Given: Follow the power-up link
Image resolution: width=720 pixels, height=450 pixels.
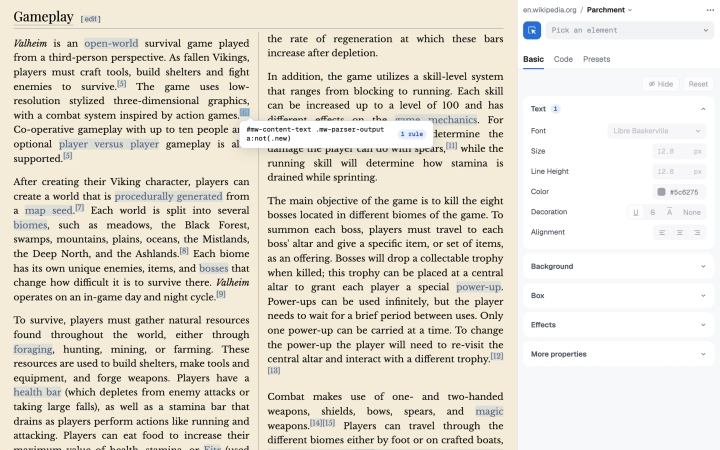Looking at the screenshot, I should (x=478, y=287).
